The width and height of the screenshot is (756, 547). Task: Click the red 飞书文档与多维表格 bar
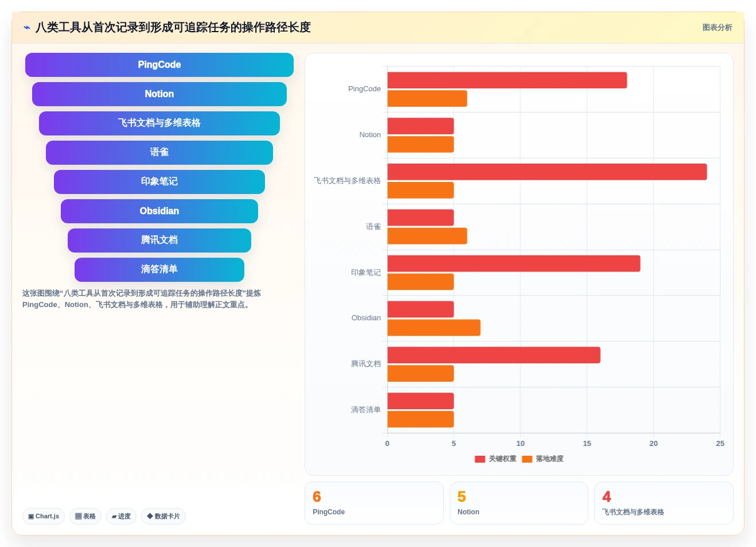(x=547, y=172)
